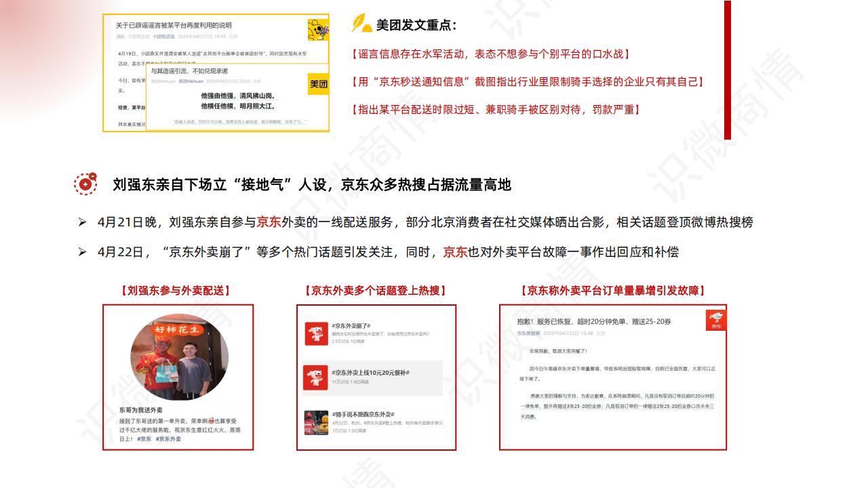Click the arrow bullet before 4月21日晚
868x488 pixels.
pos(82,222)
